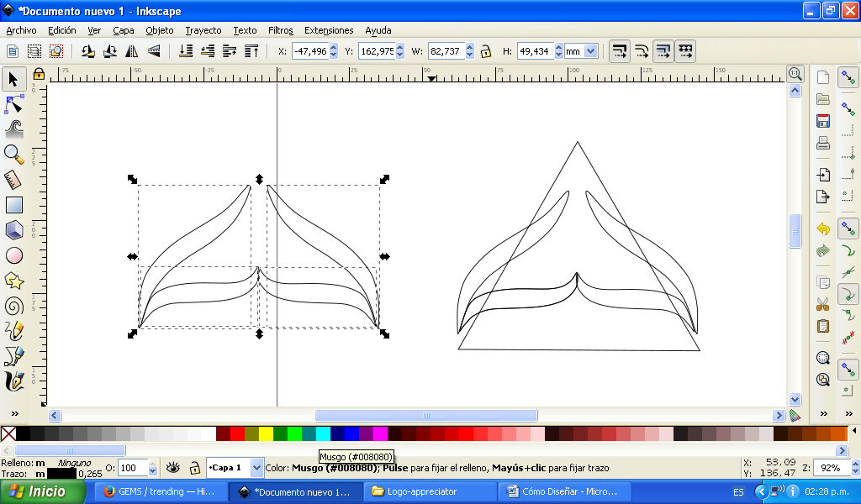Toggle the guides lock above the toolbox
The width and height of the screenshot is (861, 504).
[39, 73]
